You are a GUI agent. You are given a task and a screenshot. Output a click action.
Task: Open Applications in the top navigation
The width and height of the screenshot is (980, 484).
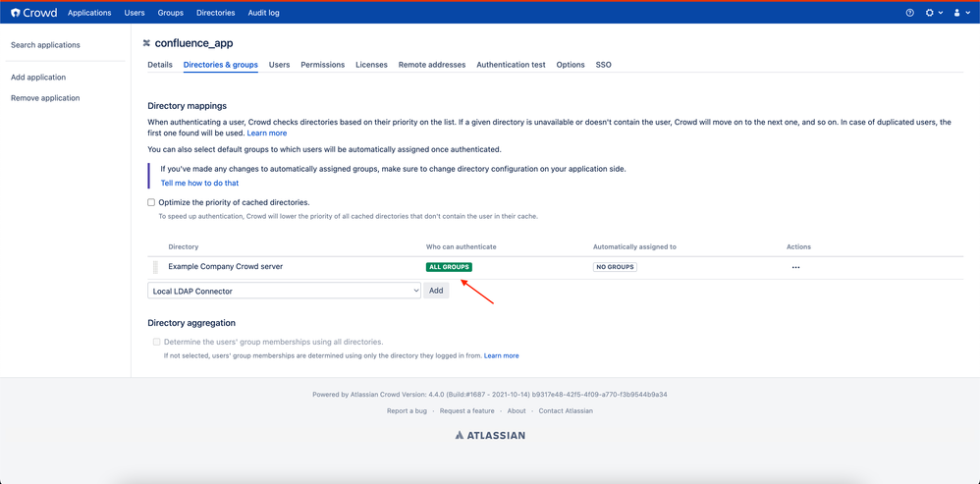tap(89, 13)
